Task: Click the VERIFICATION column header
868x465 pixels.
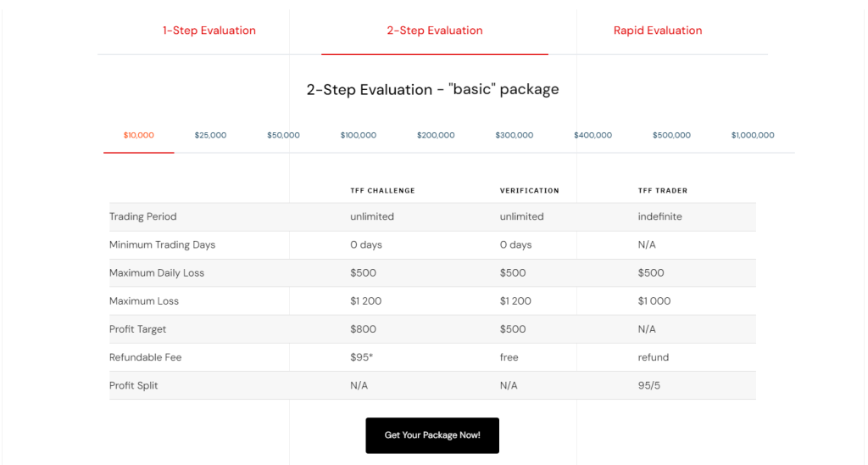Action: click(529, 191)
